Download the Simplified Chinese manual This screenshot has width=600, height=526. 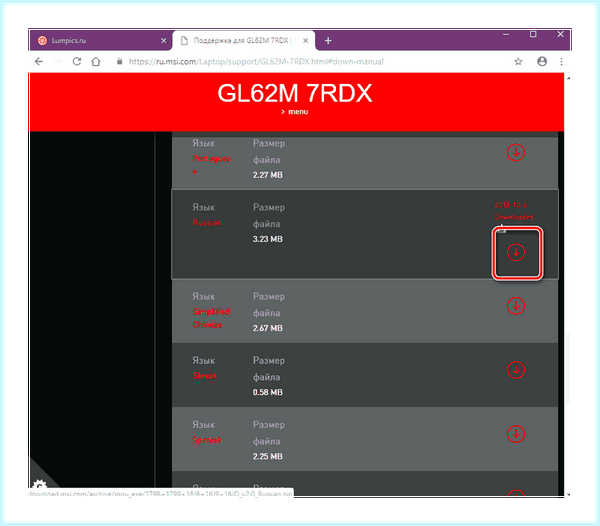point(515,306)
